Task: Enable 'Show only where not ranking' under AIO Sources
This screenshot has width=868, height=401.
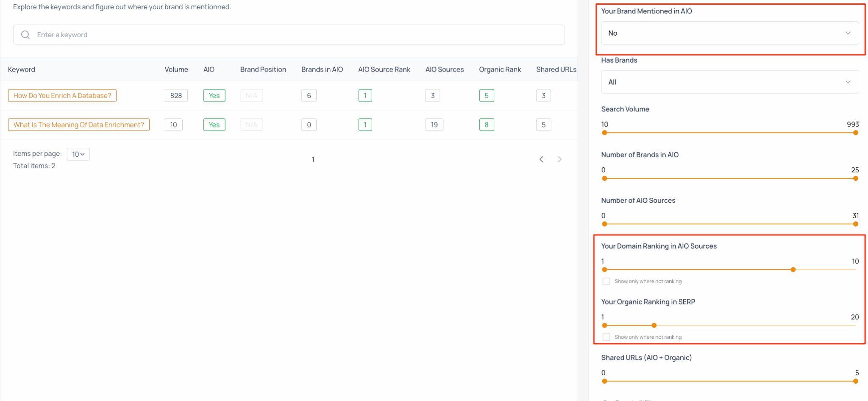Action: pos(606,282)
